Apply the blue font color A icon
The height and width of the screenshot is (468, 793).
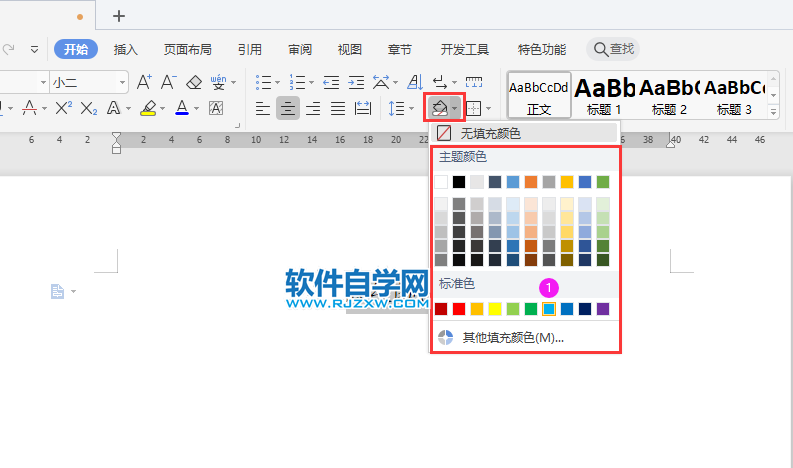[x=182, y=108]
